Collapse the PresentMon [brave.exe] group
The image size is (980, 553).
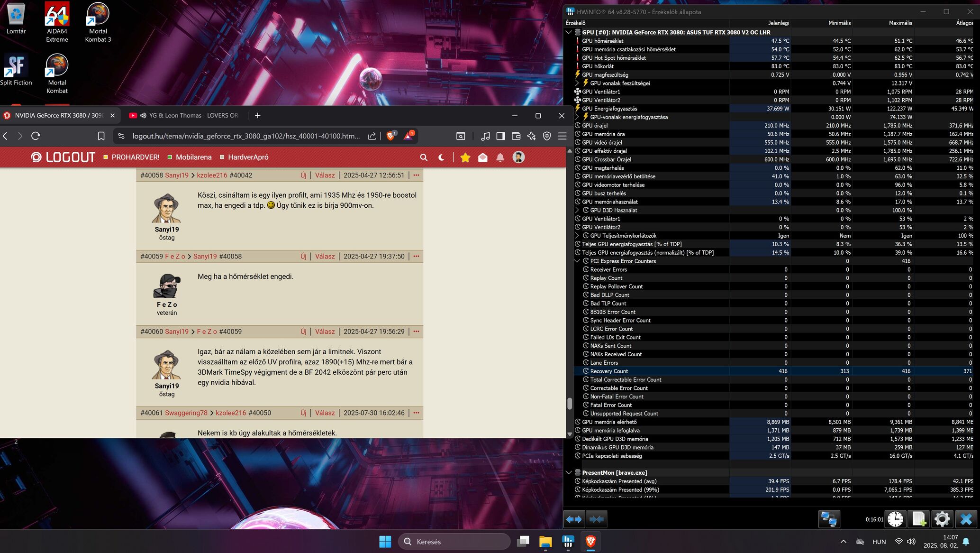(569, 473)
